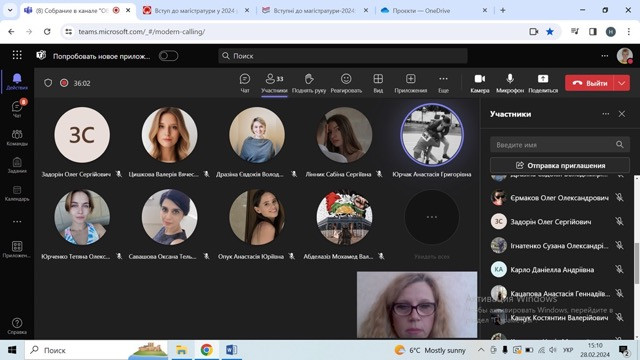Show more apps ellipsis in sidebar
Screen dimensions: 640x360
click(x=17, y=222)
